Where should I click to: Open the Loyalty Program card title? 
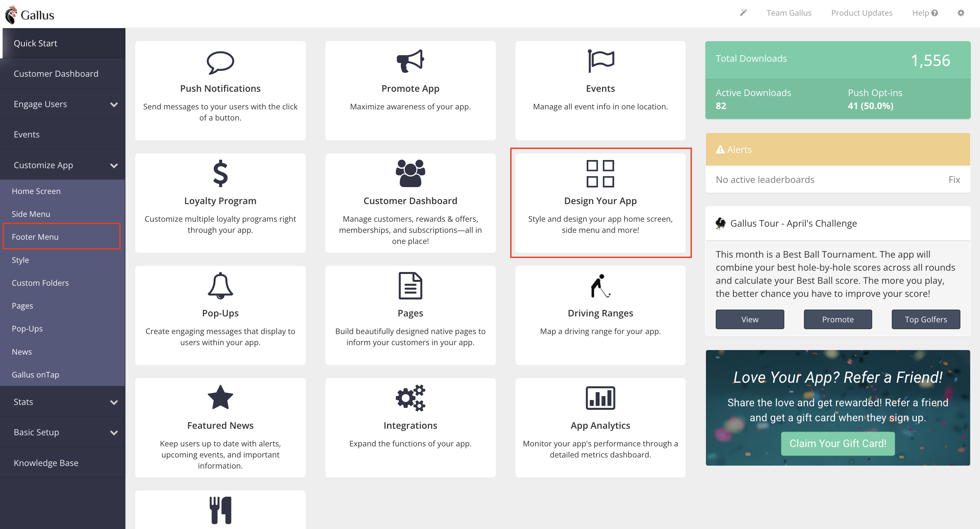[220, 201]
